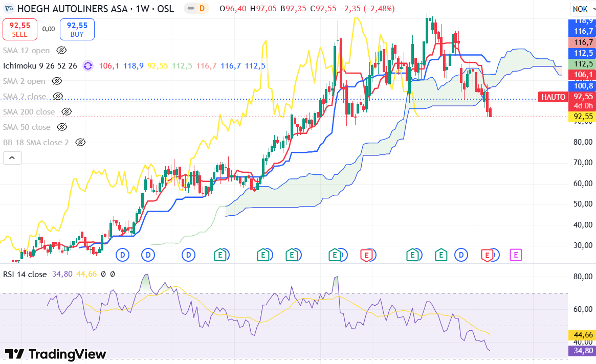596x364 pixels.
Task: Show the BB 18 SMA close 2 indicator
Action: 80,143
